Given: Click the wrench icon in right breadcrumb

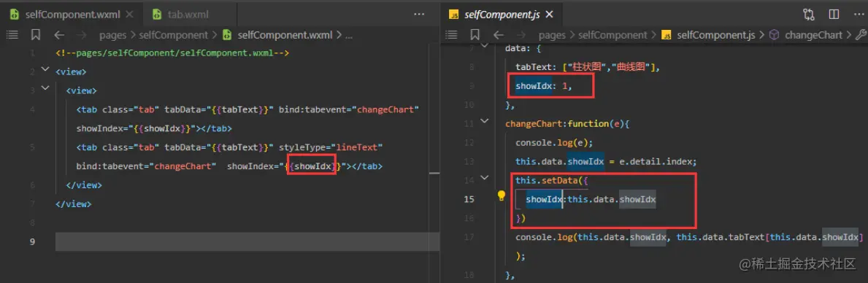Looking at the screenshot, I should tap(861, 35).
